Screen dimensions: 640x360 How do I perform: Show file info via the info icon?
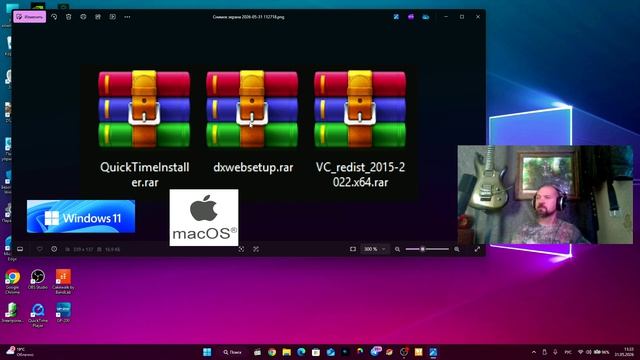point(54,249)
